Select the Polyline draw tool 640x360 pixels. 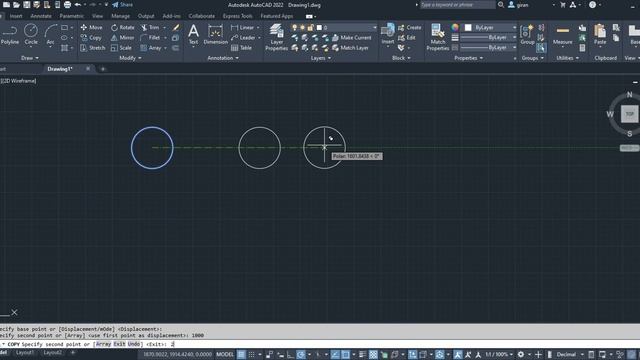[x=9, y=34]
